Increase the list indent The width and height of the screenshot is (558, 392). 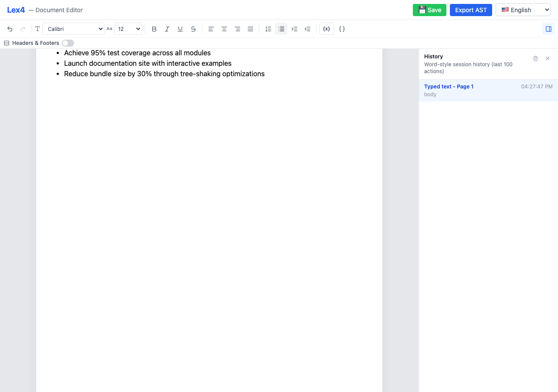tap(294, 29)
